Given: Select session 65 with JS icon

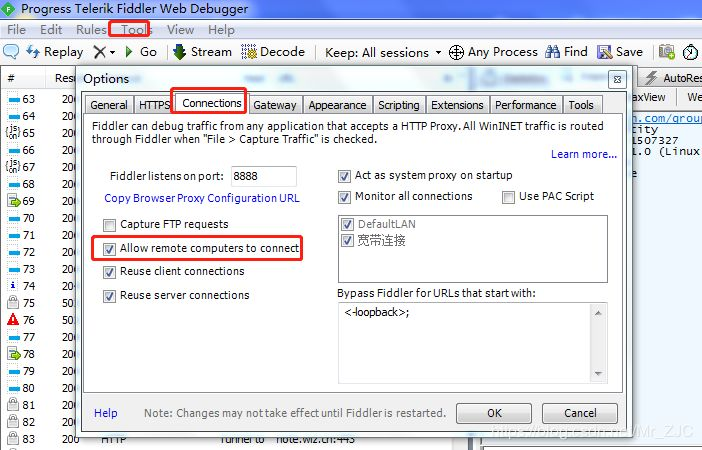Looking at the screenshot, I should click(x=13, y=133).
